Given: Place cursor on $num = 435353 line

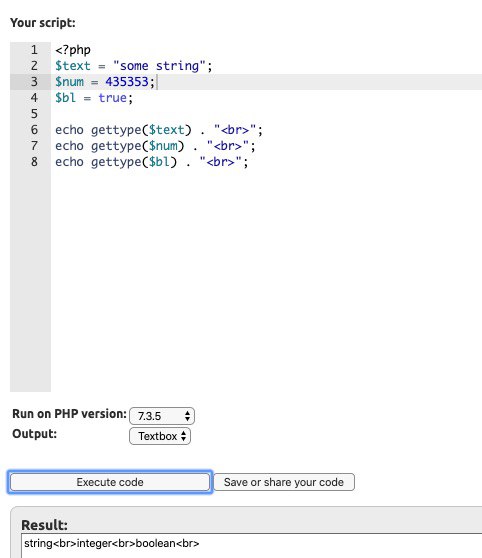Looking at the screenshot, I should pos(105,82).
